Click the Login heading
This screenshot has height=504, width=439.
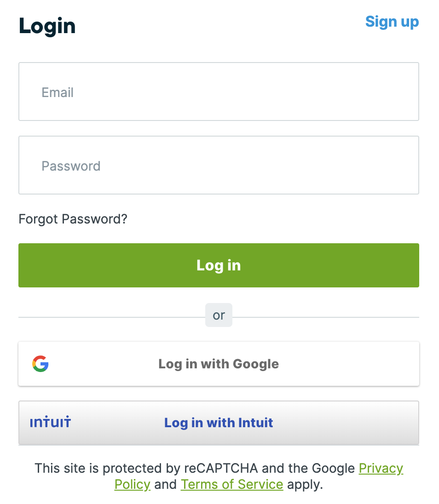click(x=47, y=26)
